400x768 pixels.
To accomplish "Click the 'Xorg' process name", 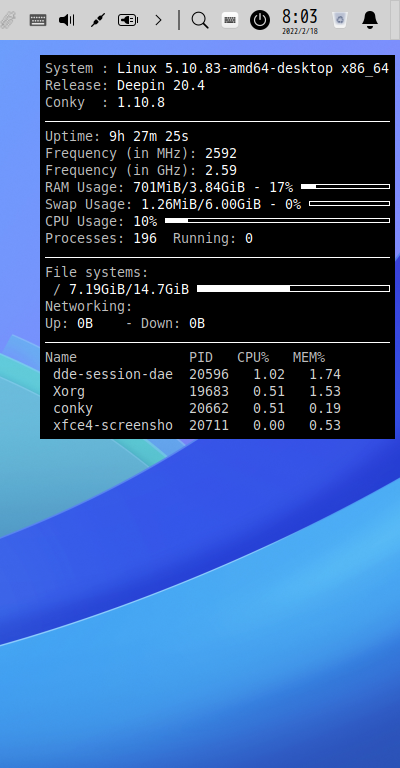I will tap(69, 392).
